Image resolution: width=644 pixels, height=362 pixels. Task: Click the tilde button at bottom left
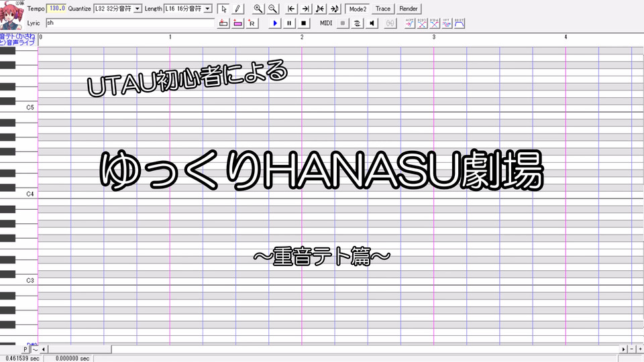(35, 349)
